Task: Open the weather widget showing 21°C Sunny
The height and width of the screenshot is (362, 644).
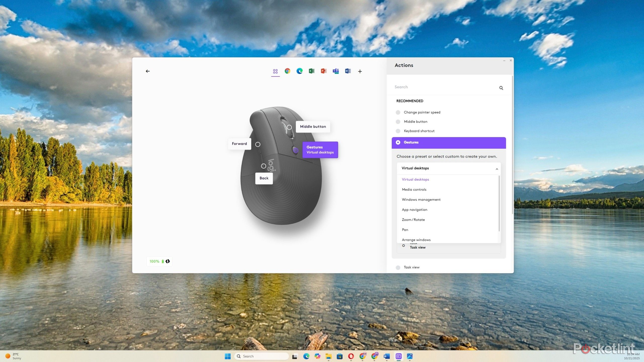Action: point(13,356)
